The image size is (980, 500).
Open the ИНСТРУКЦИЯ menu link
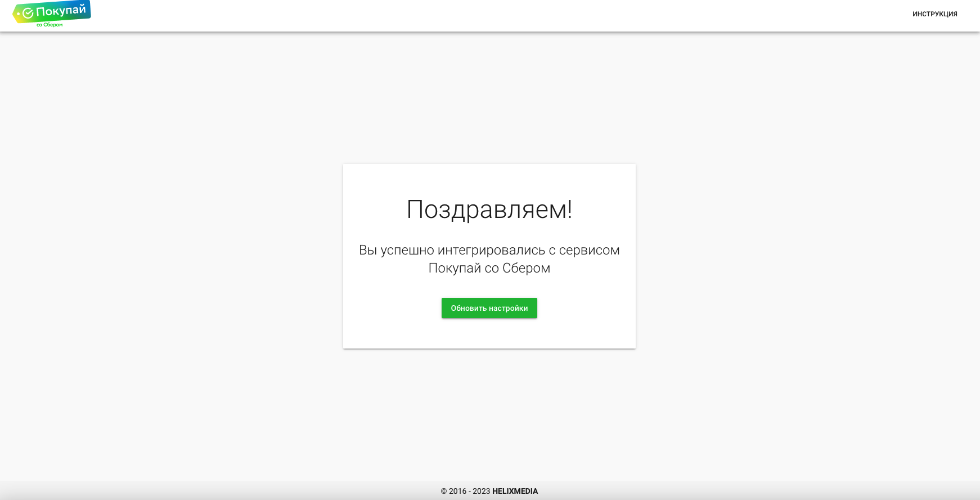tap(934, 14)
